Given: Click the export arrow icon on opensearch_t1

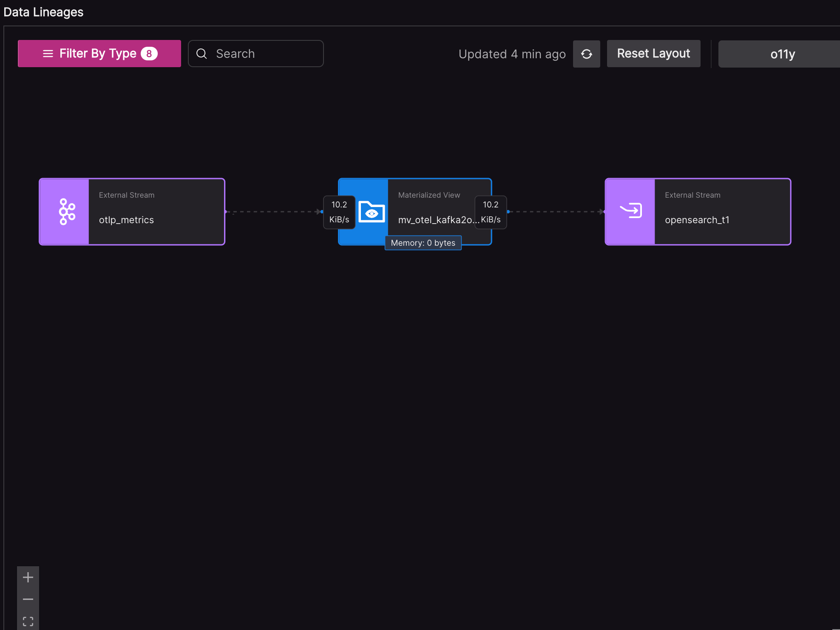Looking at the screenshot, I should pos(631,211).
